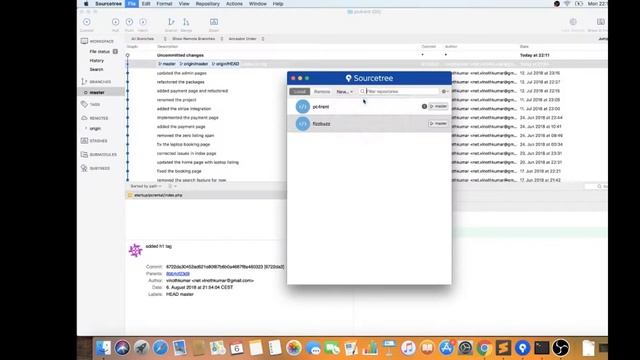Open the Ancestor Order dropdown
The width and height of the screenshot is (640, 360).
[246, 39]
